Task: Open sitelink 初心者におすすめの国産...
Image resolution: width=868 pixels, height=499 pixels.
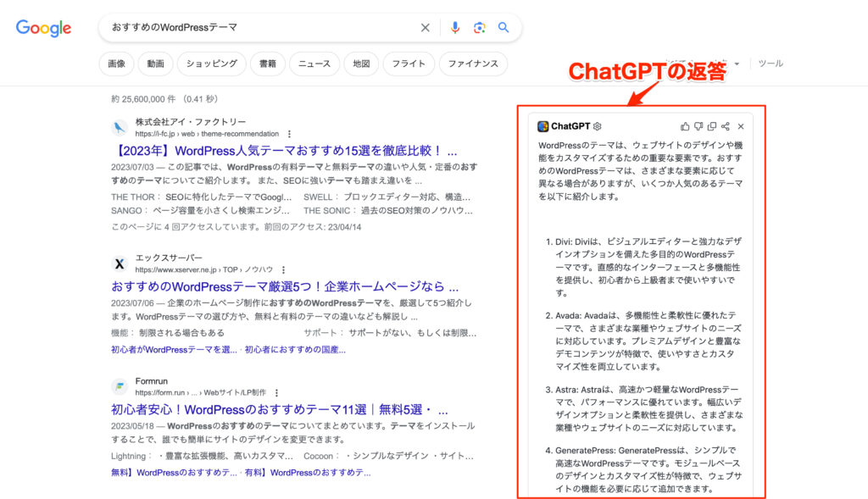Action: coord(295,350)
